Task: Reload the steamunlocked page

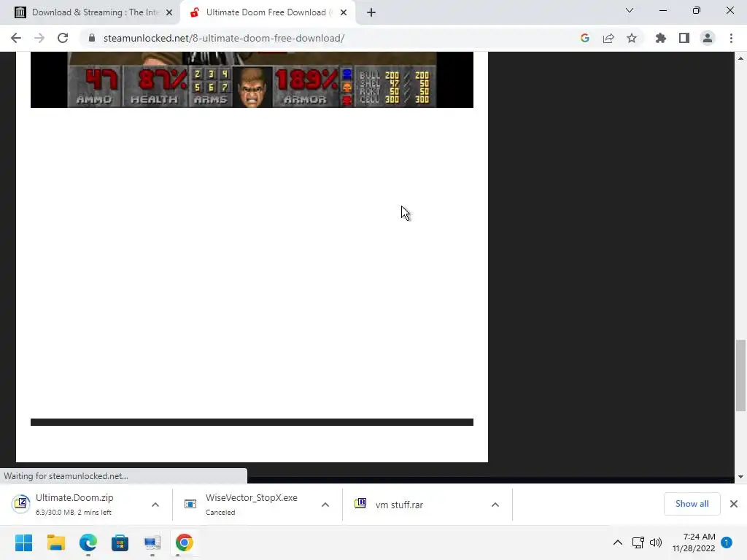Action: [63, 38]
